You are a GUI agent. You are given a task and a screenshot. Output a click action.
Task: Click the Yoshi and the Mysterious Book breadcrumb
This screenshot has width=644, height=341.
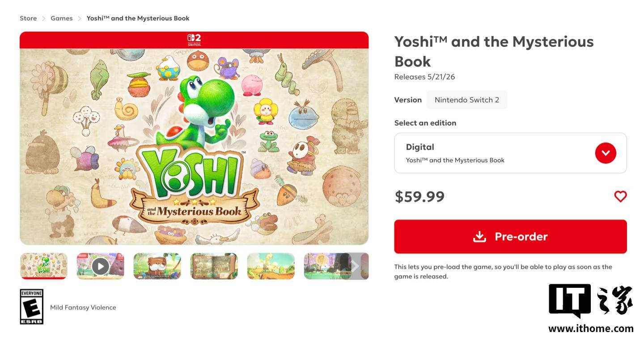(x=138, y=18)
